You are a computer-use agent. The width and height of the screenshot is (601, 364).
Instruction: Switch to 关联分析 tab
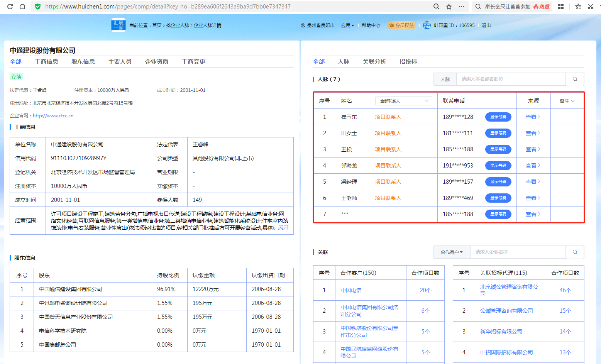(374, 62)
